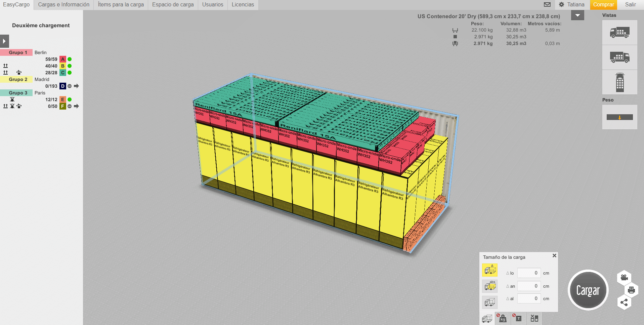Click the print report hexagon icon
The image size is (644, 325).
click(x=631, y=290)
